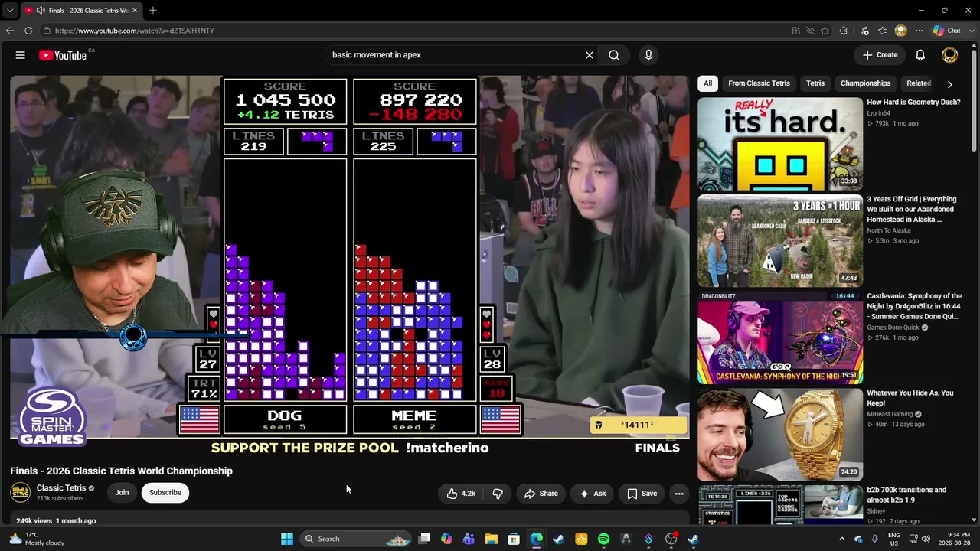The height and width of the screenshot is (551, 980).
Task: Dislike the Tetris finals video
Action: [498, 494]
